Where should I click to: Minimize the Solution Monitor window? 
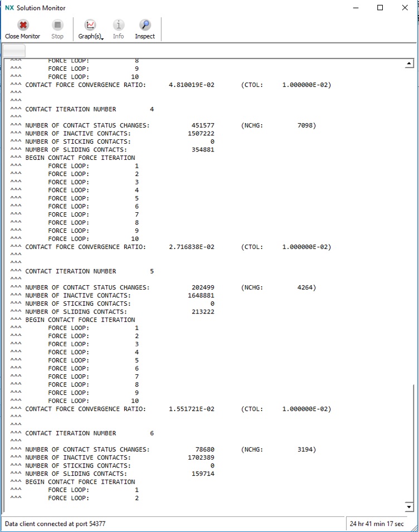pos(355,8)
